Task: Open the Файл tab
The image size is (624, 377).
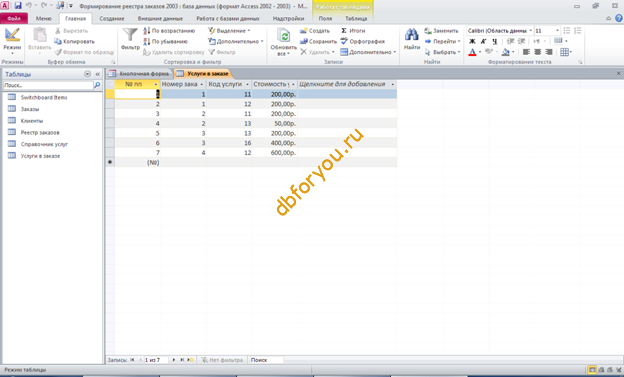Action: coord(14,18)
